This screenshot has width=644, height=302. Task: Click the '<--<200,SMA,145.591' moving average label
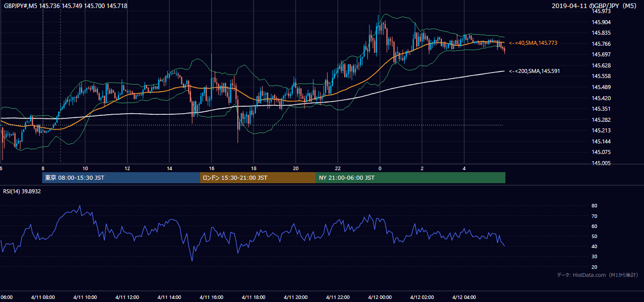[x=535, y=71]
